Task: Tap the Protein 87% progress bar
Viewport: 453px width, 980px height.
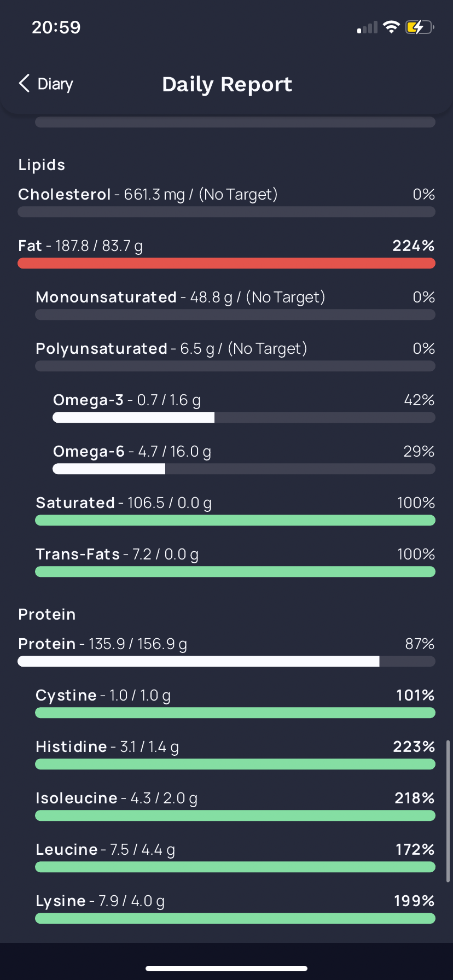Action: (x=226, y=661)
